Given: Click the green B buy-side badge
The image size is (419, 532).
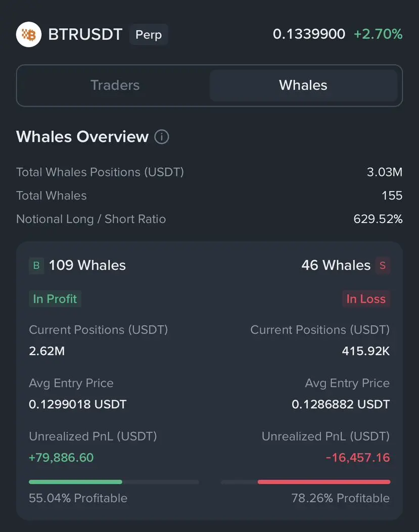Looking at the screenshot, I should 36,265.
